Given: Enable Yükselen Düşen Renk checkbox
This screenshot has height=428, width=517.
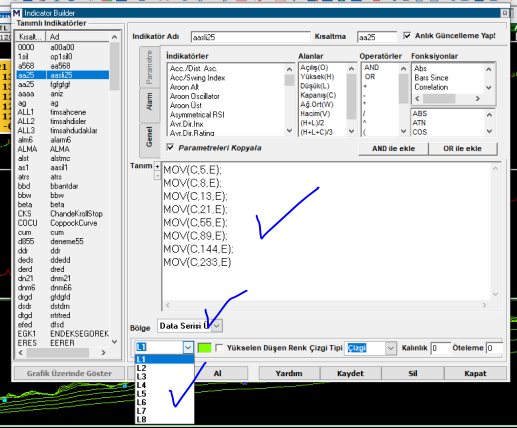Looking at the screenshot, I should (x=219, y=348).
